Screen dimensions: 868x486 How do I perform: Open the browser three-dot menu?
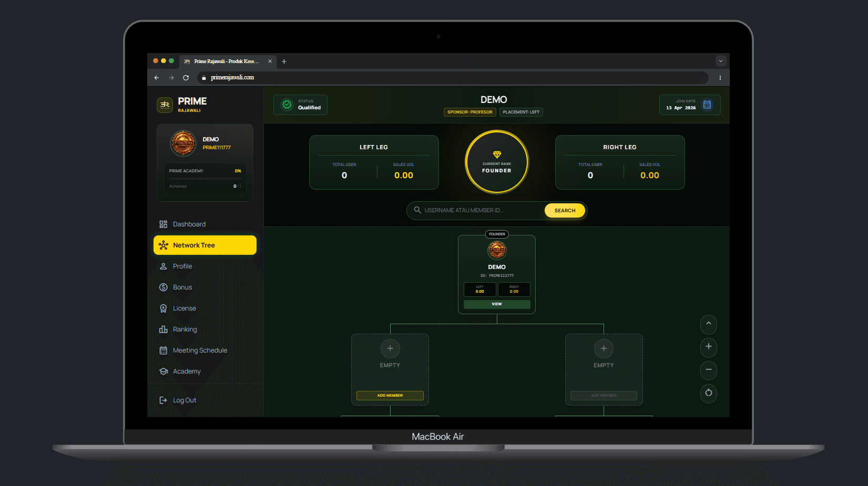coord(720,78)
